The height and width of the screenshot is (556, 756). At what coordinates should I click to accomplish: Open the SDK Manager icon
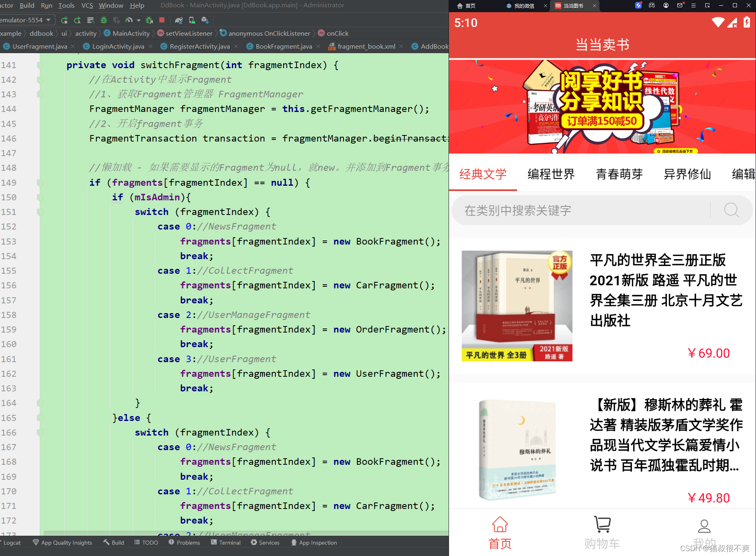(x=205, y=20)
